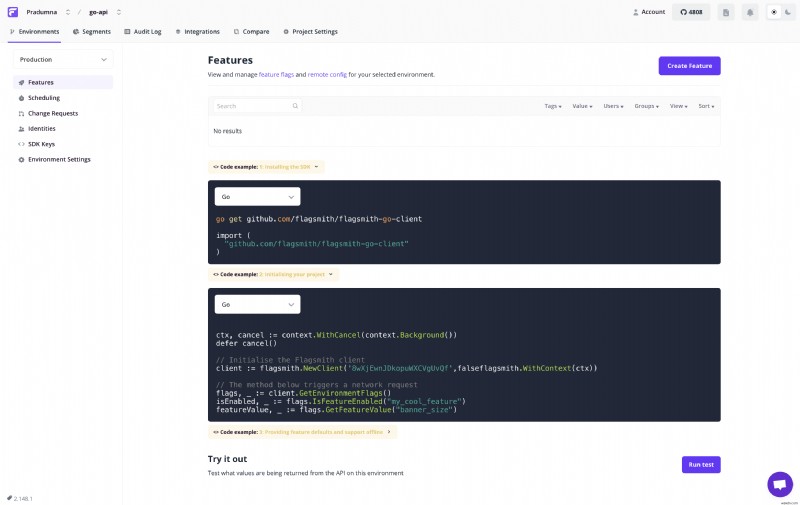800x505 pixels.
Task: Open the Audit Log tab
Action: [143, 32]
